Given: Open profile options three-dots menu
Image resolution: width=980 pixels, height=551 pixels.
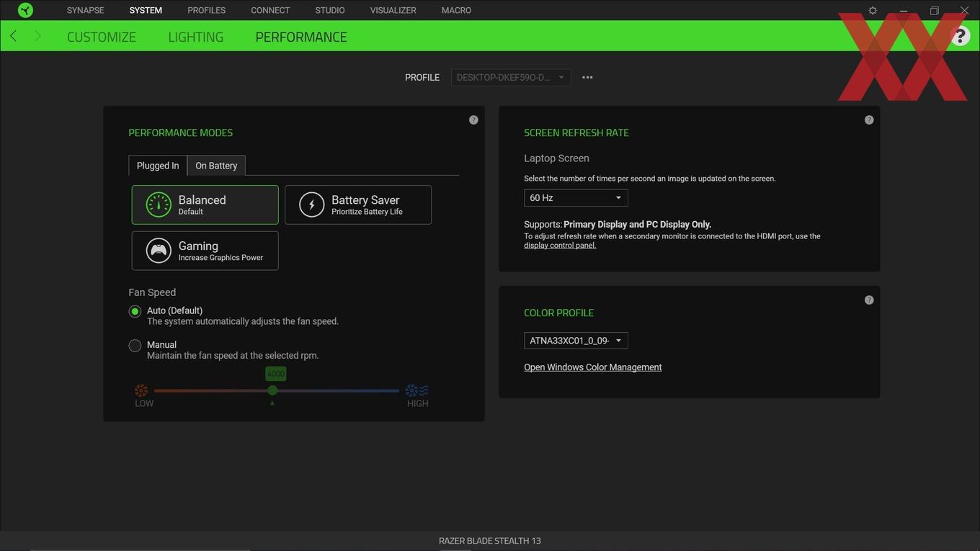Looking at the screenshot, I should [587, 78].
